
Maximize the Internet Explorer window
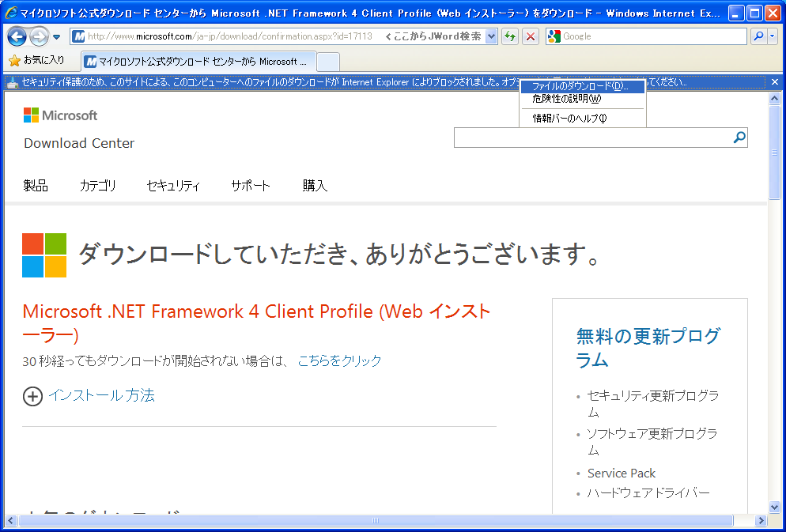pos(754,13)
